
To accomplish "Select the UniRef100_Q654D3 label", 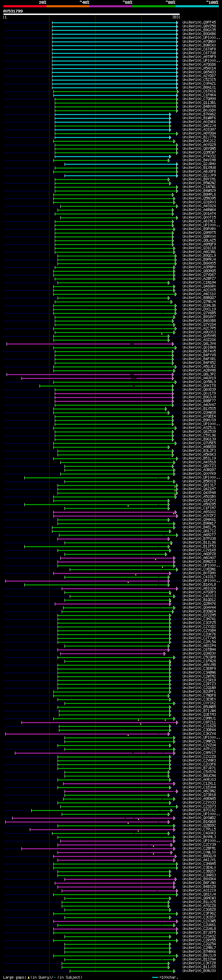I will click(x=199, y=72).
